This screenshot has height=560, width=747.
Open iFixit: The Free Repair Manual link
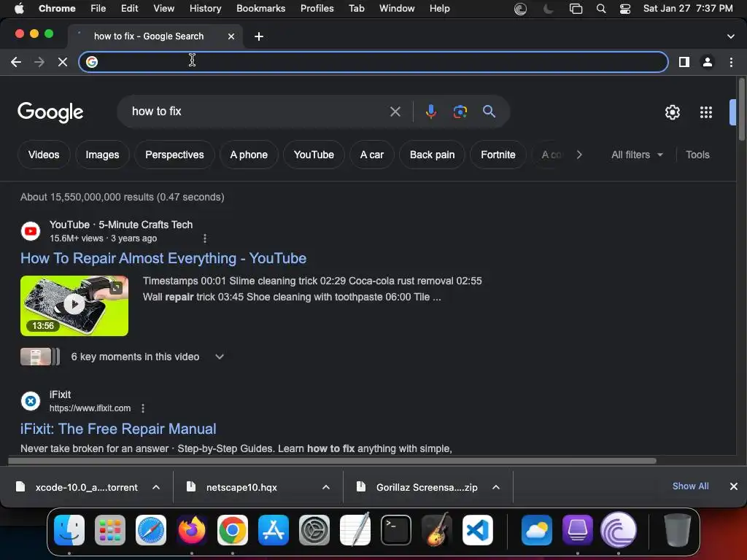pyautogui.click(x=118, y=429)
